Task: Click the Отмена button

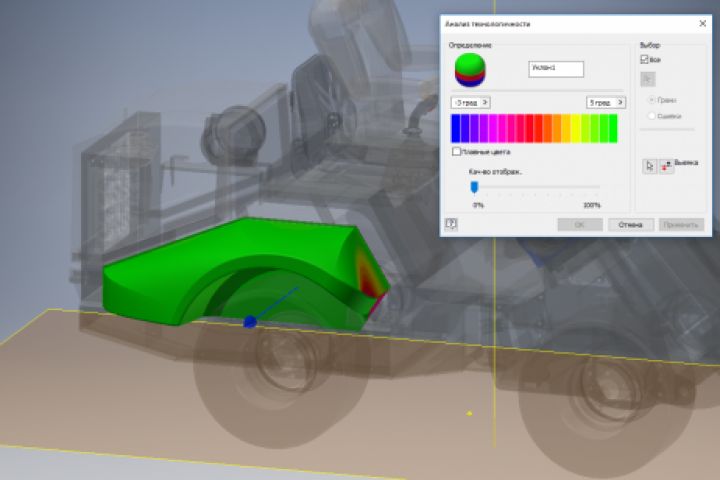Action: tap(630, 225)
